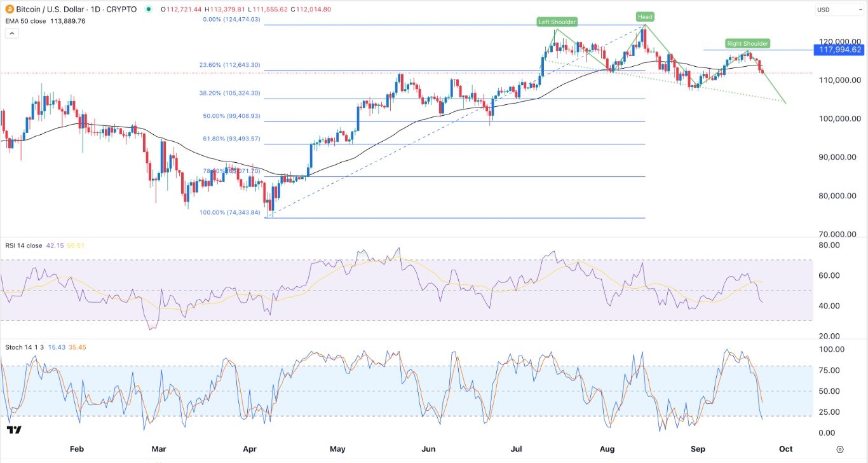Image resolution: width=868 pixels, height=463 pixels.
Task: Expand the EMA 50 close indicator row
Action: (27, 21)
